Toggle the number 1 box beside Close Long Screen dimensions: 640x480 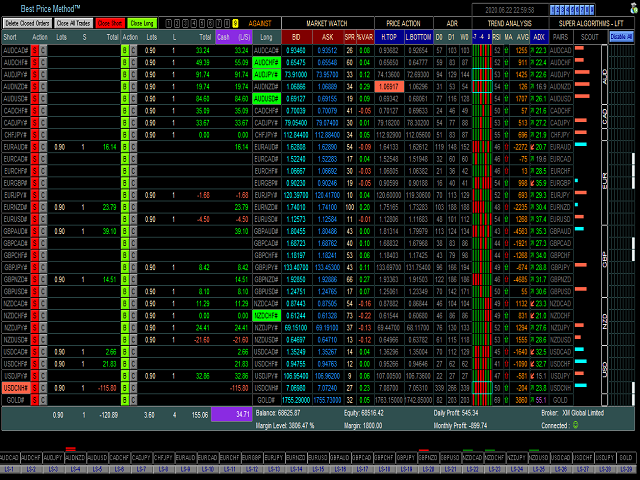point(169,24)
